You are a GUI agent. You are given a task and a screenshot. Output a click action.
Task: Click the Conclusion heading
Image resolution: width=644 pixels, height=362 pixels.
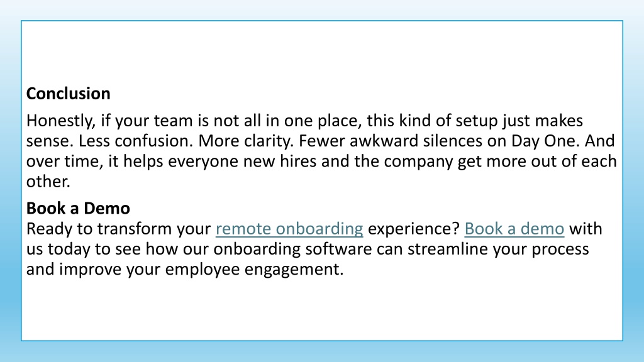68,94
